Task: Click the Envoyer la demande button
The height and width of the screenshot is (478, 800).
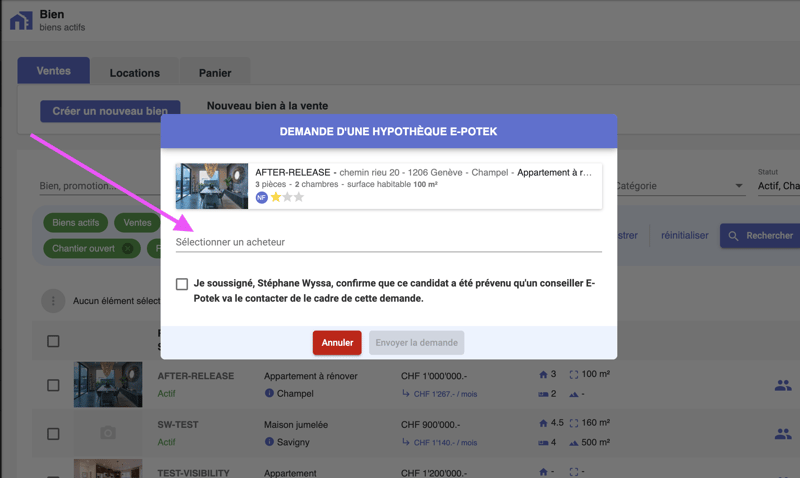Action: click(416, 343)
